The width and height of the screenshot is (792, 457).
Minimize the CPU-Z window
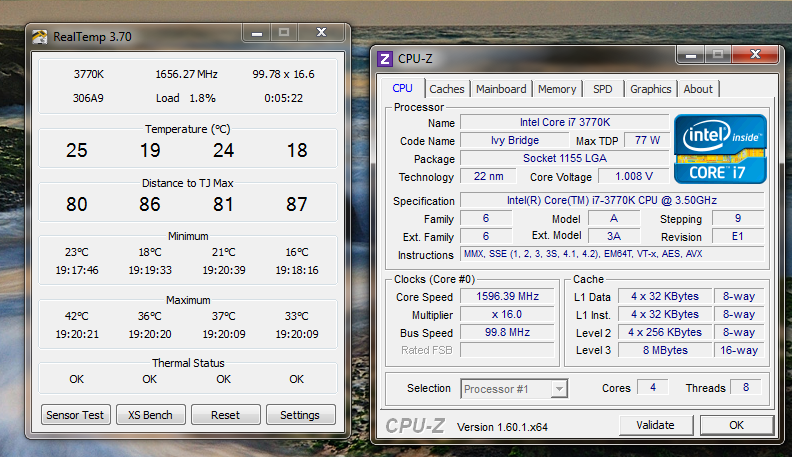690,55
